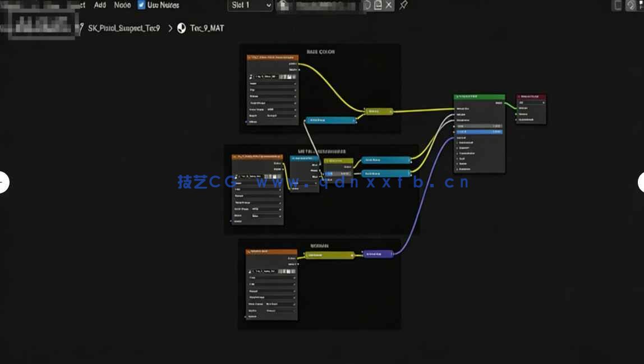The height and width of the screenshot is (364, 644).
Task: Click the blue slider in Principled BSDF
Action: click(479, 132)
